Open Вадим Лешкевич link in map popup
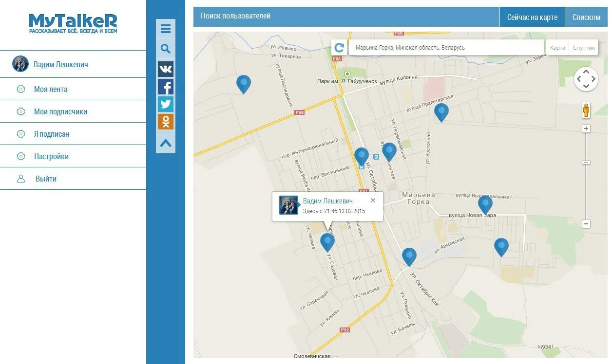The height and width of the screenshot is (364, 613). [328, 201]
